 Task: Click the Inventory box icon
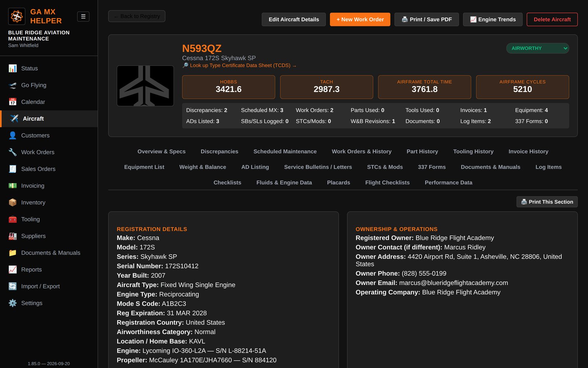coord(12,202)
